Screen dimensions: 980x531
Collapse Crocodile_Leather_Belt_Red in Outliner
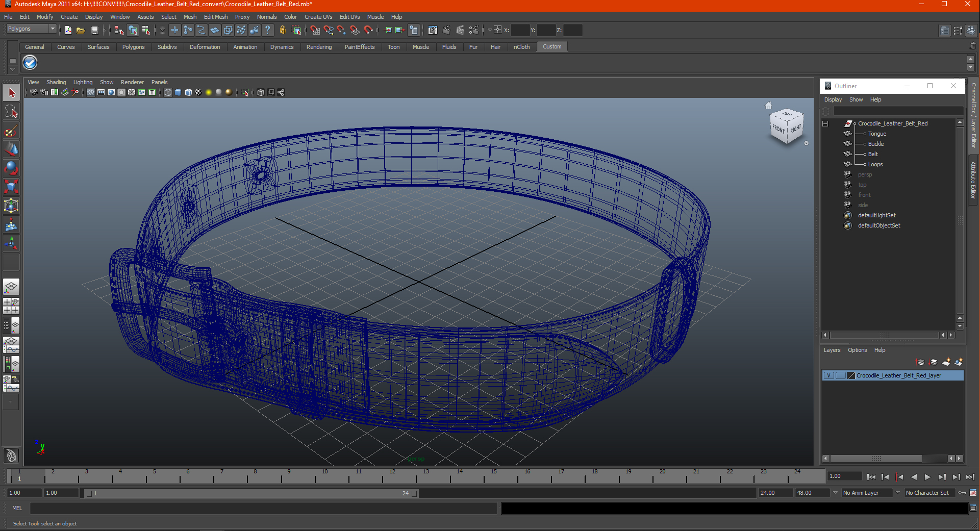825,123
